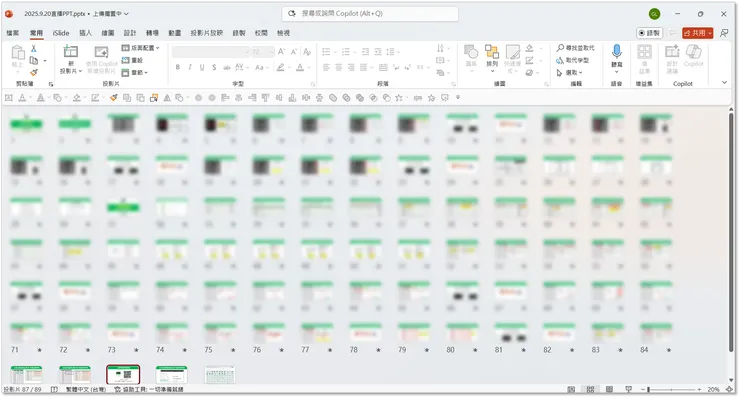Viewport: 740px width, 398px height.
Task: Click the paste dropdown arrow beside the Copy icon
Action: (x=45, y=61)
